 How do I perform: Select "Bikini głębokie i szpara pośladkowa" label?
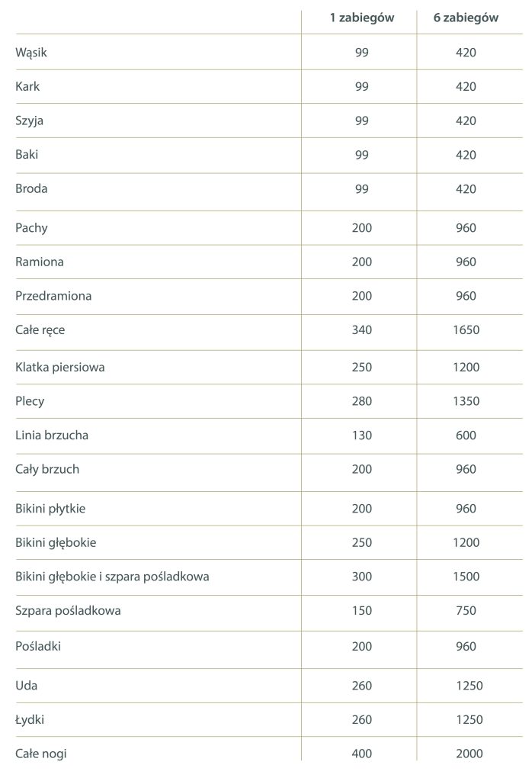(112, 577)
